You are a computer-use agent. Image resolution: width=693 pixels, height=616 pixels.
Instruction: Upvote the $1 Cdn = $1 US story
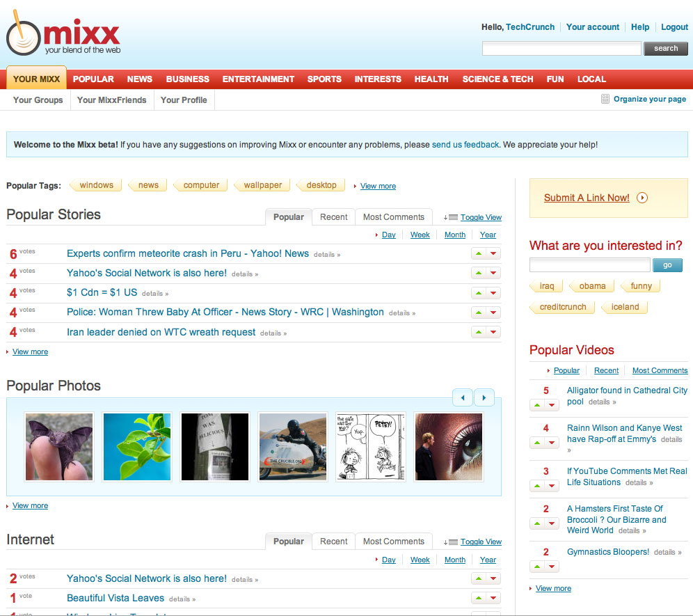tap(479, 293)
